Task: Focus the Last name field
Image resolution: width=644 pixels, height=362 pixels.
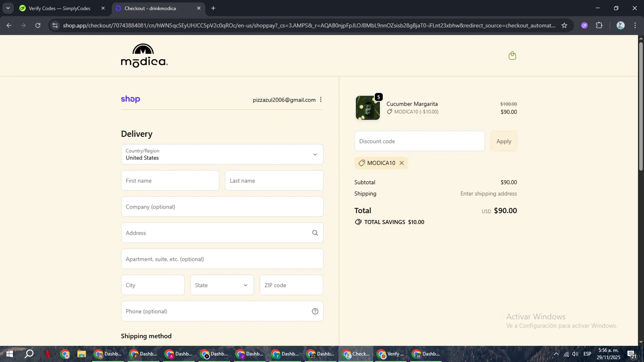Action: (274, 181)
